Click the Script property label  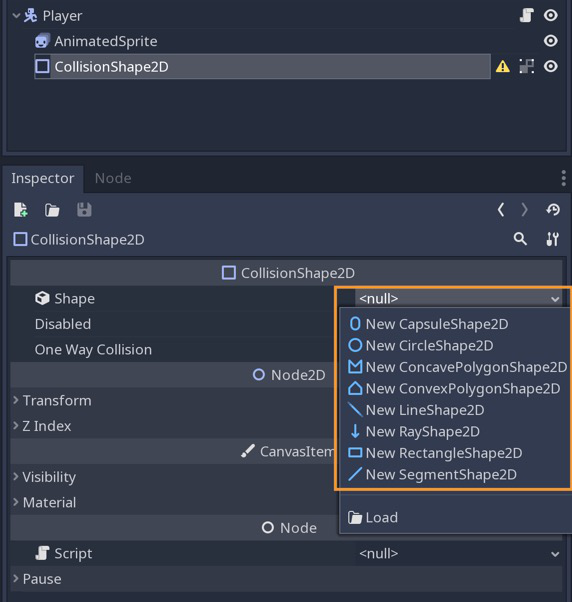click(73, 554)
